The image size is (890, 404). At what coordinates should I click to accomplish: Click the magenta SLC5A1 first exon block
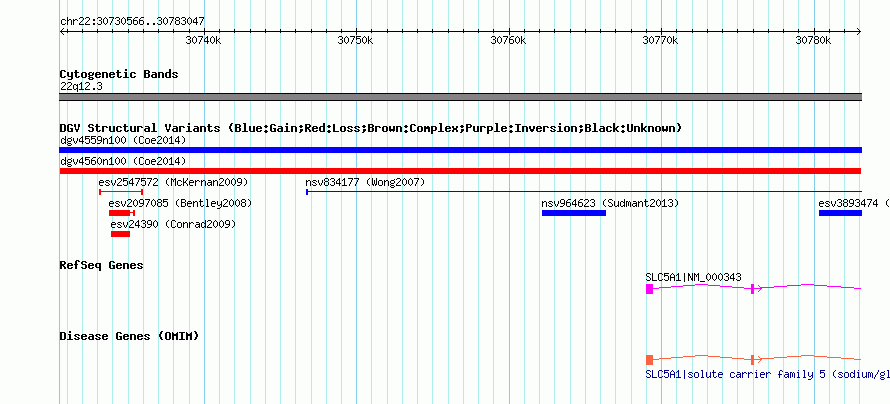[649, 289]
